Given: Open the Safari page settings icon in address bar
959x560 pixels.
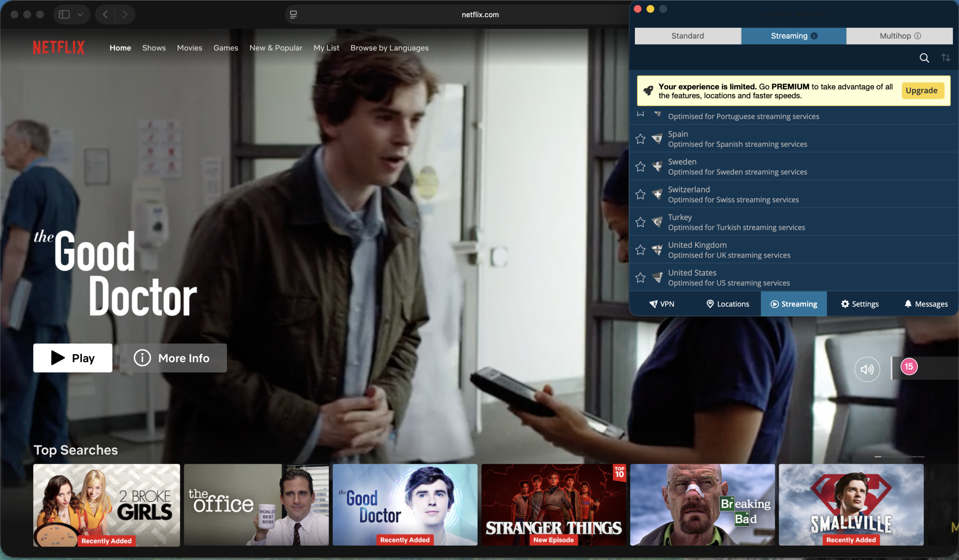Looking at the screenshot, I should [293, 15].
